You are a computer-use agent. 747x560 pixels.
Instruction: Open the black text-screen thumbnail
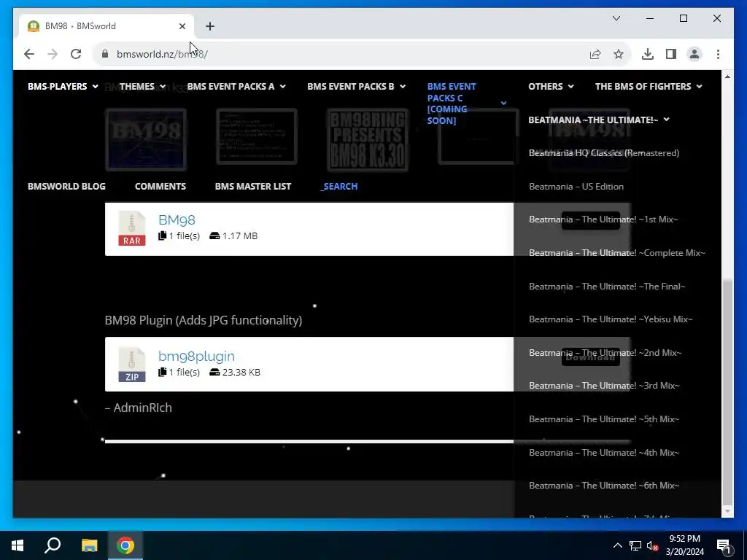point(256,136)
